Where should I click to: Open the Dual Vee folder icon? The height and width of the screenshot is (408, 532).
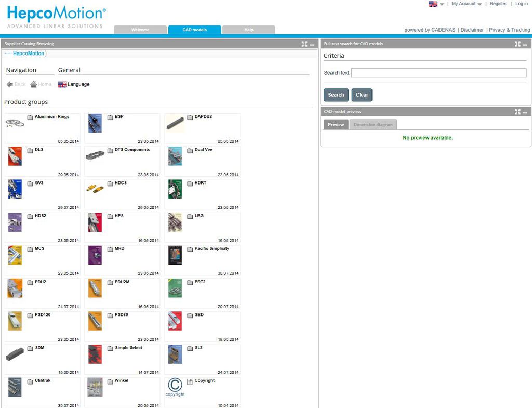tap(190, 150)
